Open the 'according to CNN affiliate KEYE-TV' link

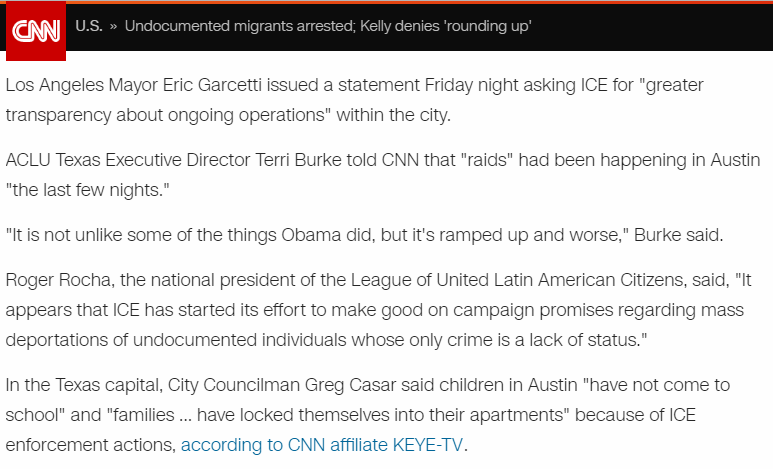pyautogui.click(x=322, y=444)
